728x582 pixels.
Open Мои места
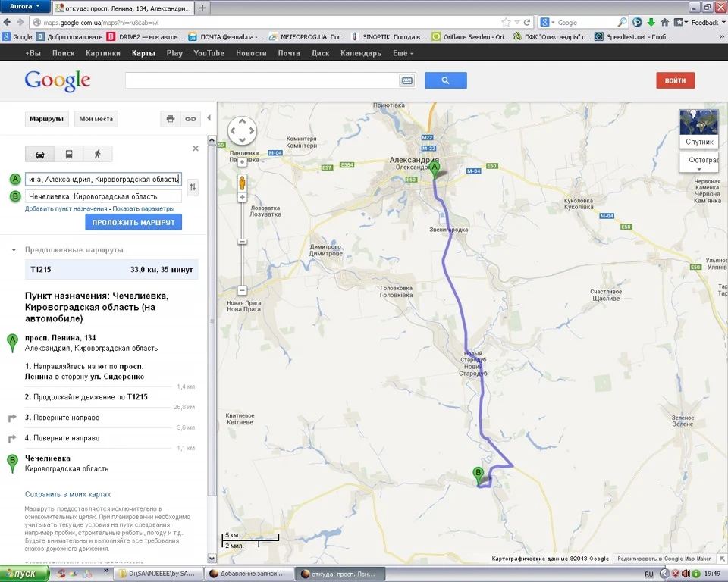[x=96, y=119]
